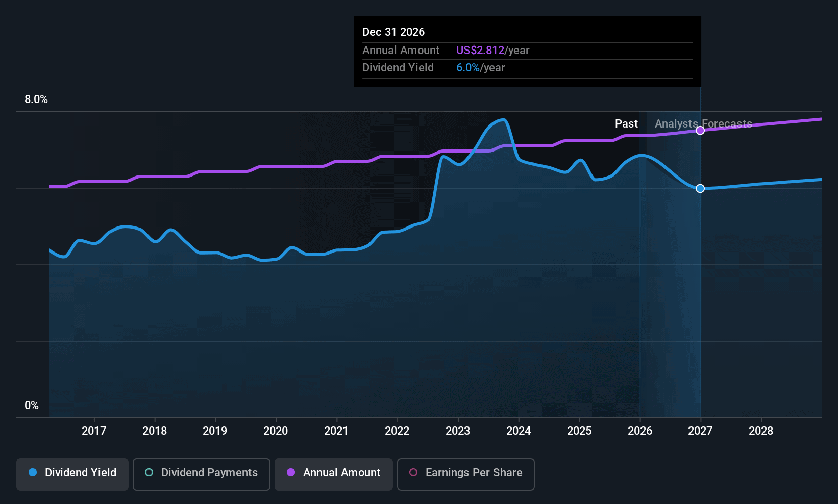This screenshot has width=838, height=504.
Task: Click the pink Earnings Per Share circle icon
Action: [413, 473]
